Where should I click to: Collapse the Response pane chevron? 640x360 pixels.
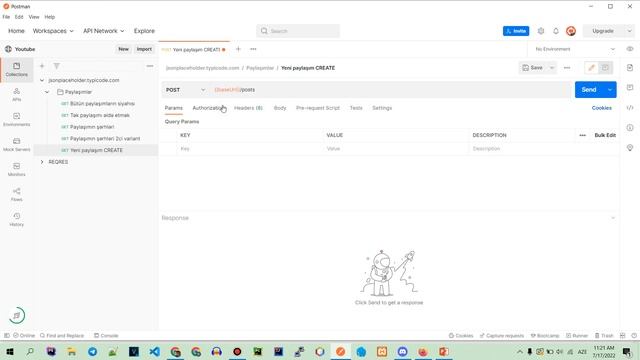[613, 218]
